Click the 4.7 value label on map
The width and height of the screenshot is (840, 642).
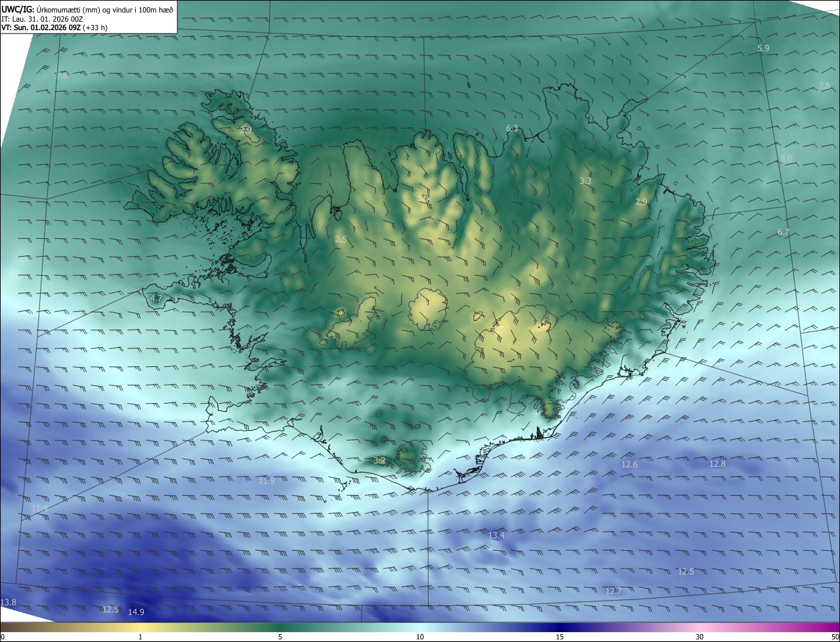[x=156, y=298]
